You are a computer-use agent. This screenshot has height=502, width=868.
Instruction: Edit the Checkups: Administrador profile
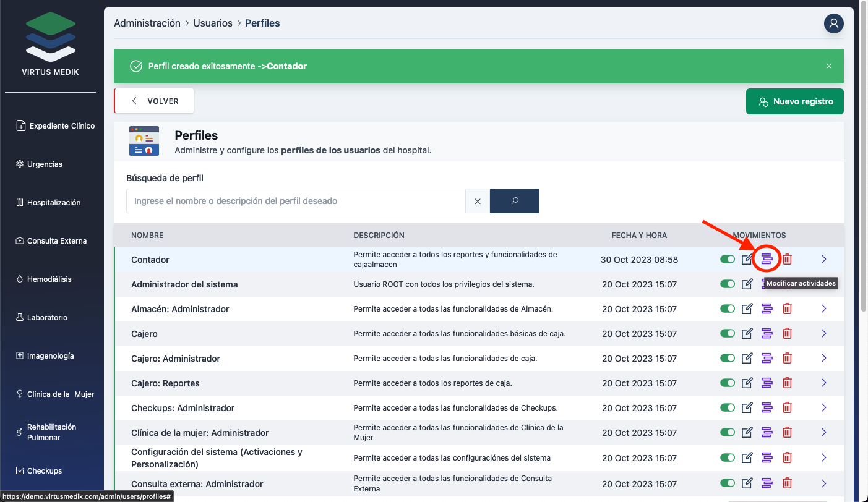point(747,408)
